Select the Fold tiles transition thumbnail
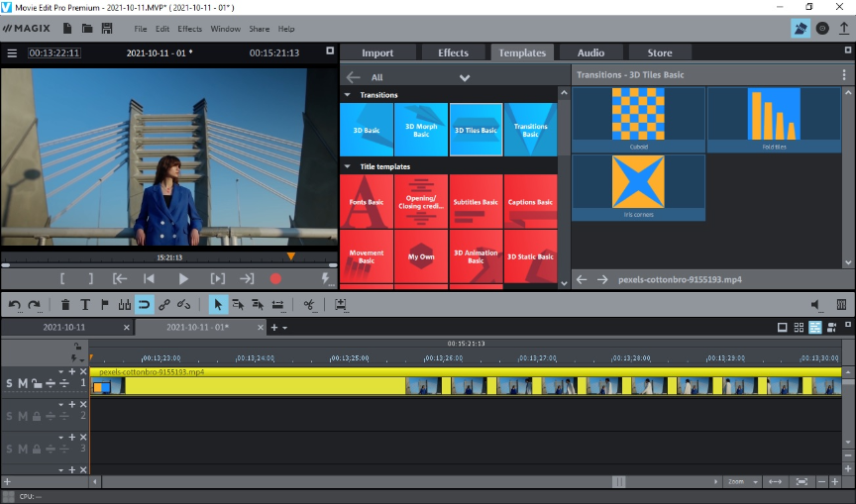The width and height of the screenshot is (856, 504). pyautogui.click(x=774, y=120)
